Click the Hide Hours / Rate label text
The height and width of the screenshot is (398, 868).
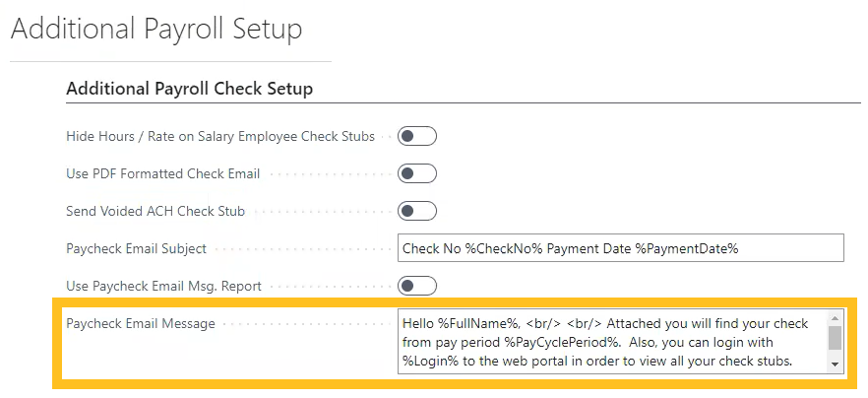(219, 136)
